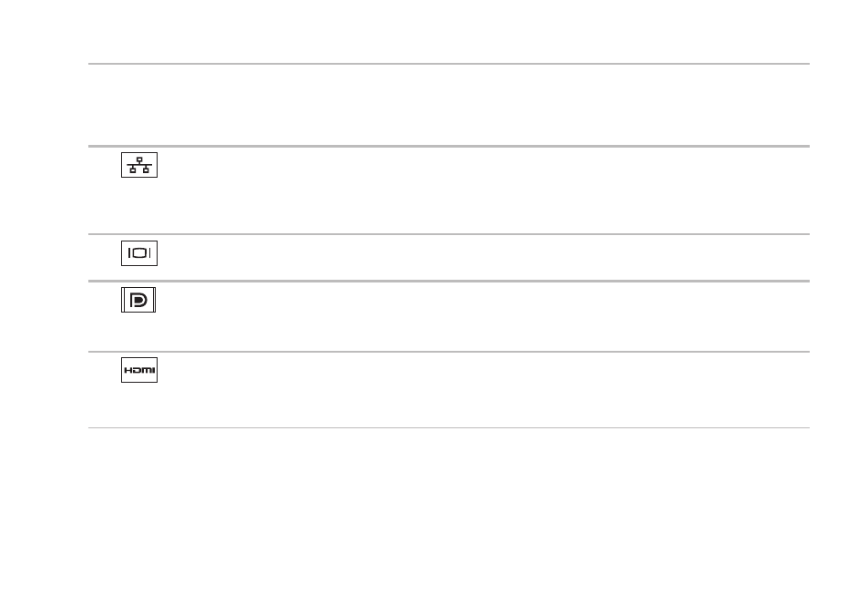The width and height of the screenshot is (868, 616).
Task: Select the VGA connector icon
Action: pyautogui.click(x=139, y=253)
